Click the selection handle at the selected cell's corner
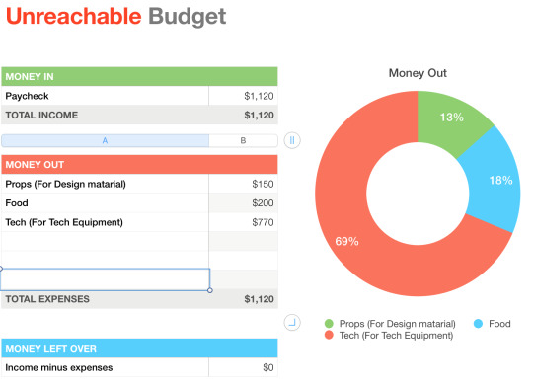This screenshot has width=533, height=392. [210, 290]
